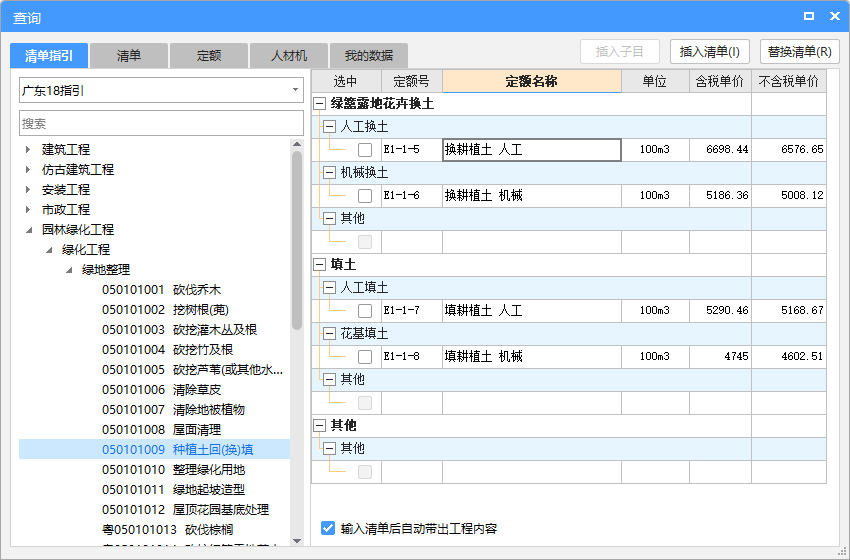850x560 pixels.
Task: Click the tree scrollbar down arrow
Action: pos(297,540)
